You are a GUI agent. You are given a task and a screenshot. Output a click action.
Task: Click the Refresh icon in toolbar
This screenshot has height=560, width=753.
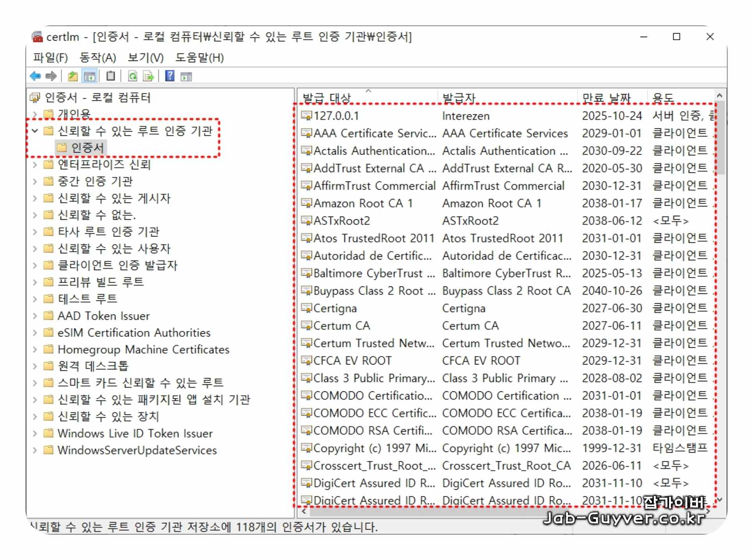(x=133, y=76)
